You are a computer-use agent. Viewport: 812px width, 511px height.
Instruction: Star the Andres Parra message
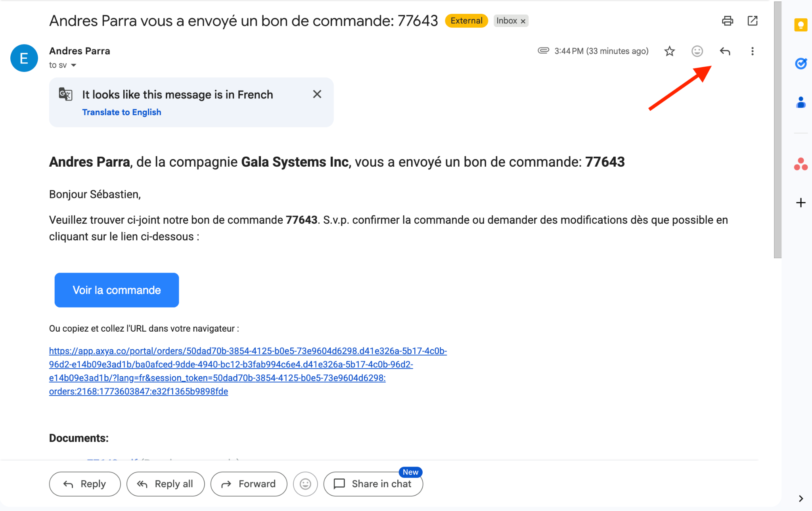[669, 51]
